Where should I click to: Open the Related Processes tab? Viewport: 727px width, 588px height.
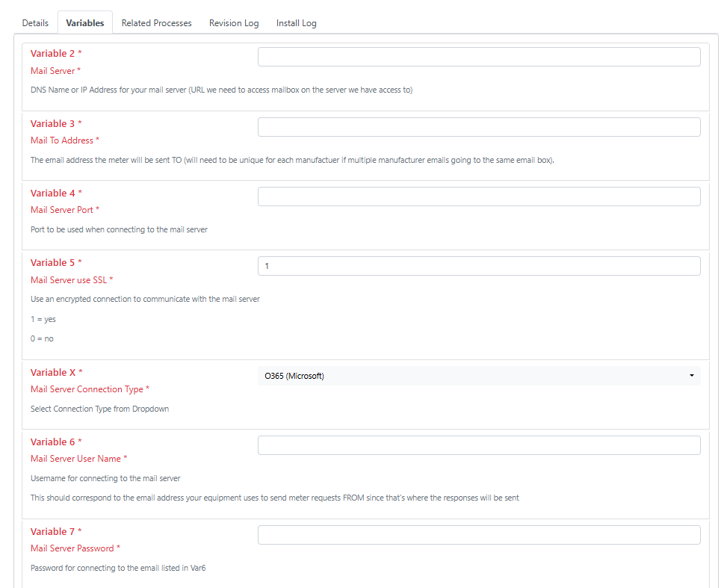[156, 23]
